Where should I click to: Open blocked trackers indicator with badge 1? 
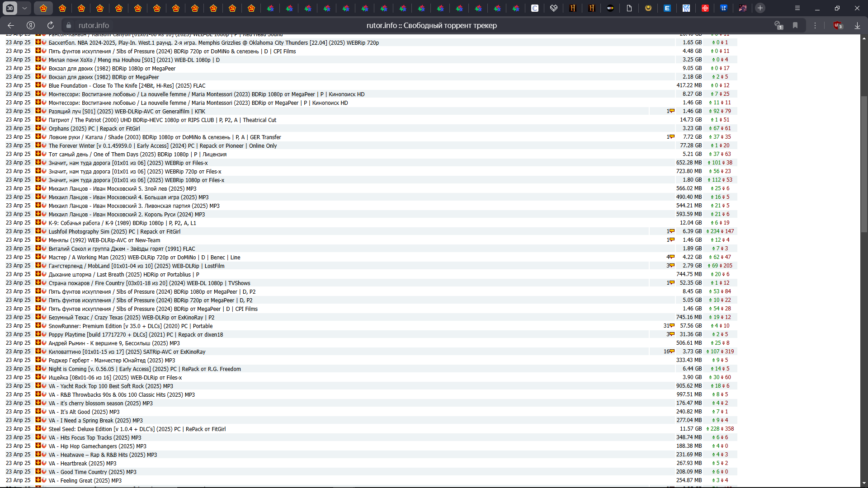click(x=778, y=25)
